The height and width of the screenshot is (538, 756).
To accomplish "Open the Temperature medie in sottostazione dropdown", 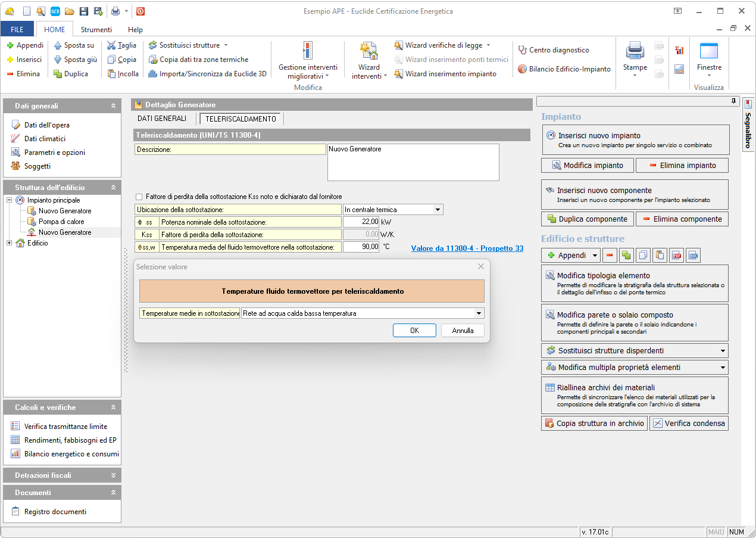I will tap(478, 313).
